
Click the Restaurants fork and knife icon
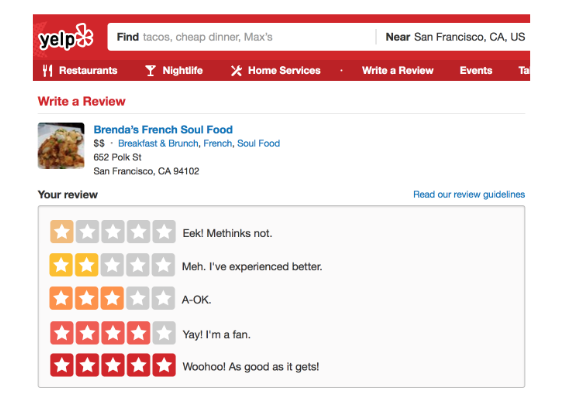point(47,70)
